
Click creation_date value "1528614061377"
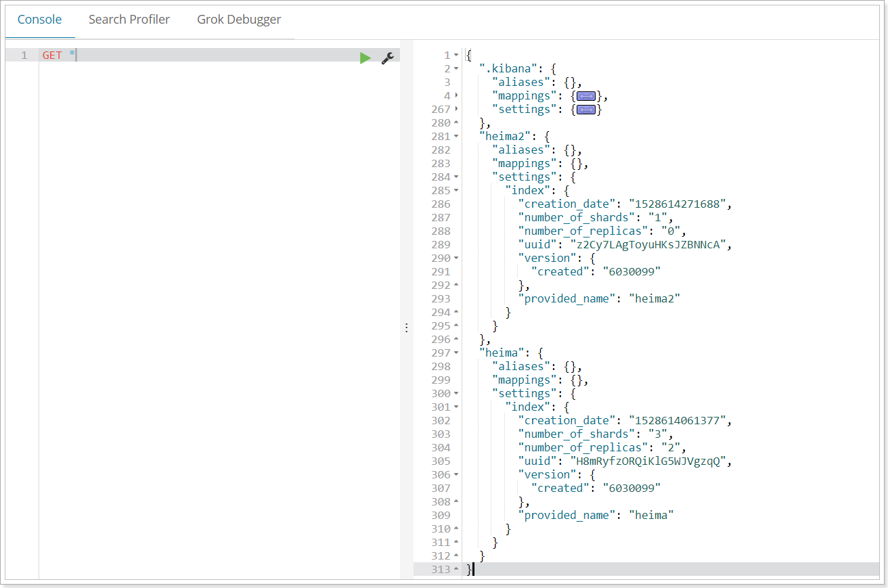(x=677, y=421)
